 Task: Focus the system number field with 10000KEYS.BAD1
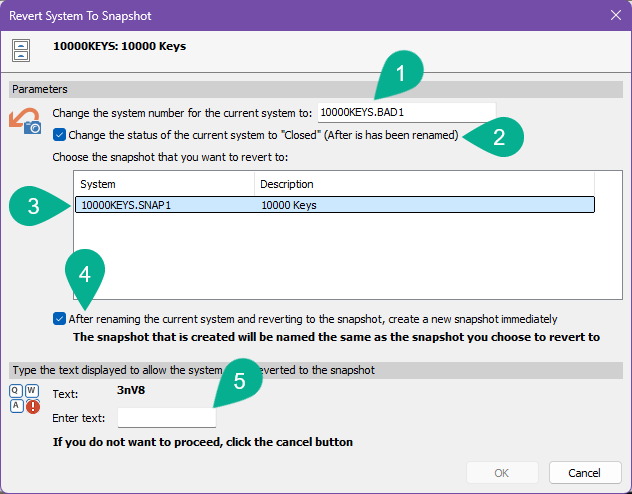coord(405,113)
